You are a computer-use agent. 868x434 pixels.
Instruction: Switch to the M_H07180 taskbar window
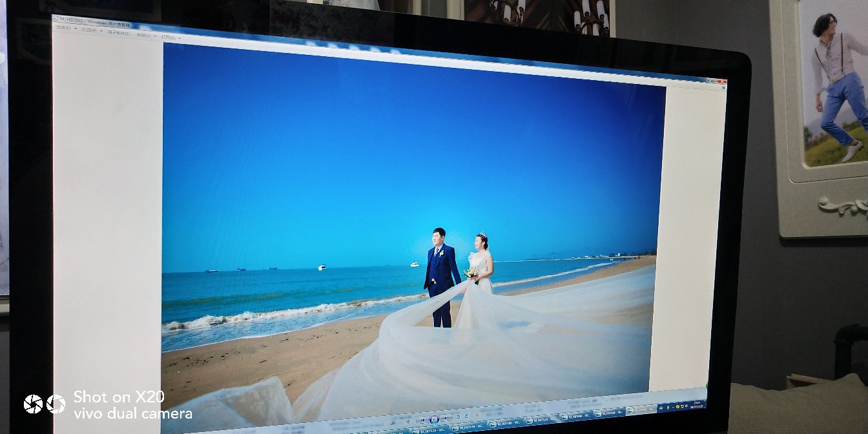(504, 424)
